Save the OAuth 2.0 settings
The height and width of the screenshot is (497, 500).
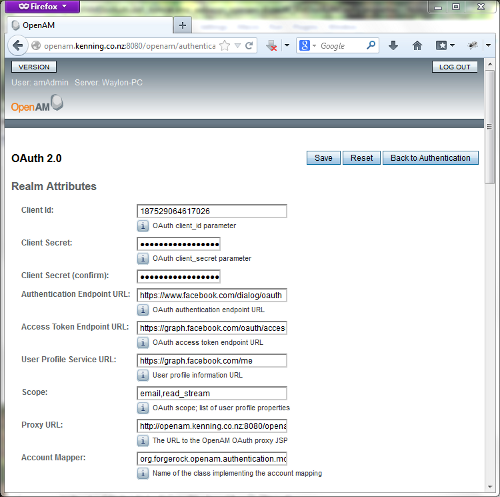pyautogui.click(x=323, y=158)
